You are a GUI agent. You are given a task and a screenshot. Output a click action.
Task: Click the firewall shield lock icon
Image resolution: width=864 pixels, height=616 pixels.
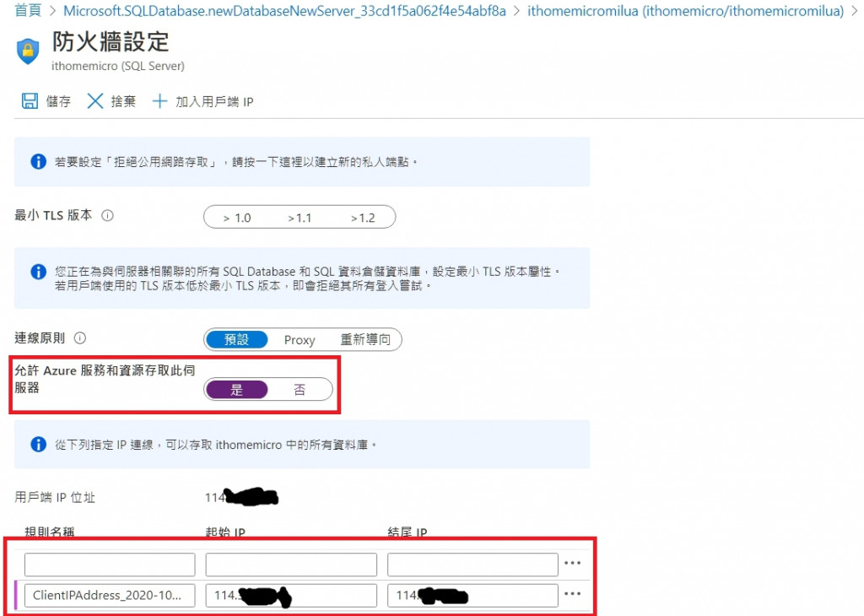tap(28, 51)
